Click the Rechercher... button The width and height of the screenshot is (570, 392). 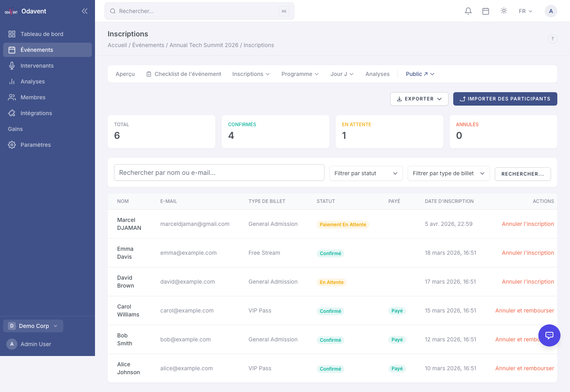523,174
